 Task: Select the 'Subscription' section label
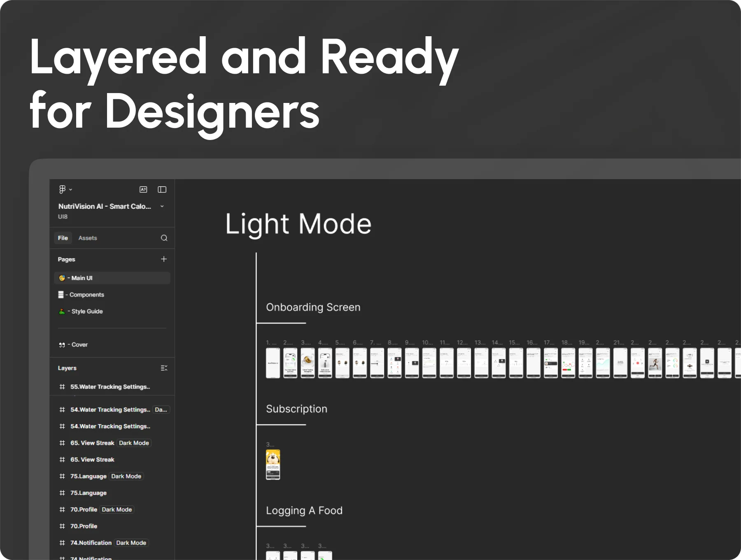coord(297,409)
